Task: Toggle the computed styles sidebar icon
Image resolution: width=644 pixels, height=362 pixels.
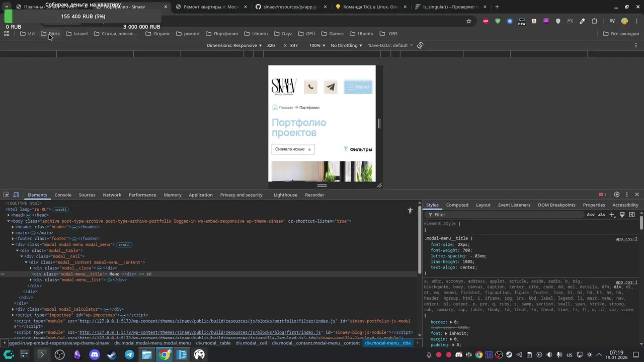Action: pyautogui.click(x=632, y=215)
